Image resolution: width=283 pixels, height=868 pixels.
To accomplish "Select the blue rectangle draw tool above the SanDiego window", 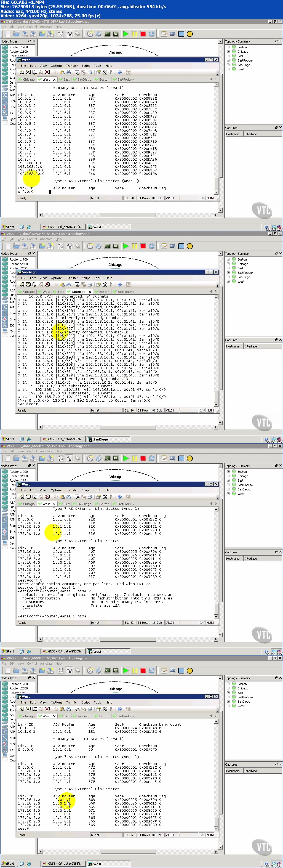I will click(x=181, y=246).
